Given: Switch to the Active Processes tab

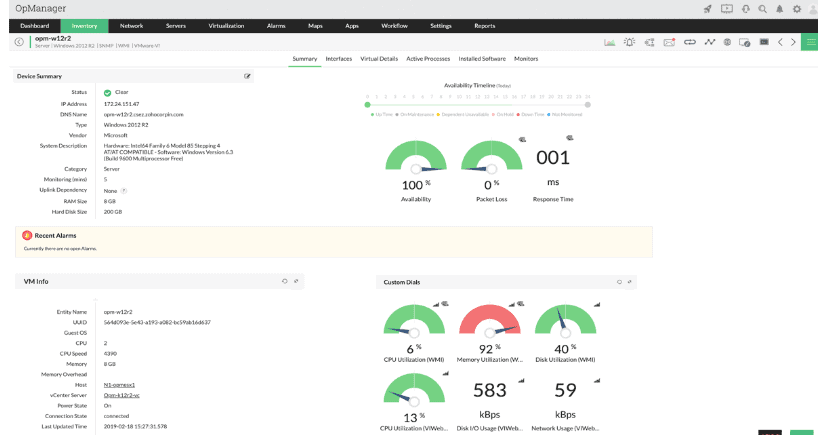Looking at the screenshot, I should point(428,59).
